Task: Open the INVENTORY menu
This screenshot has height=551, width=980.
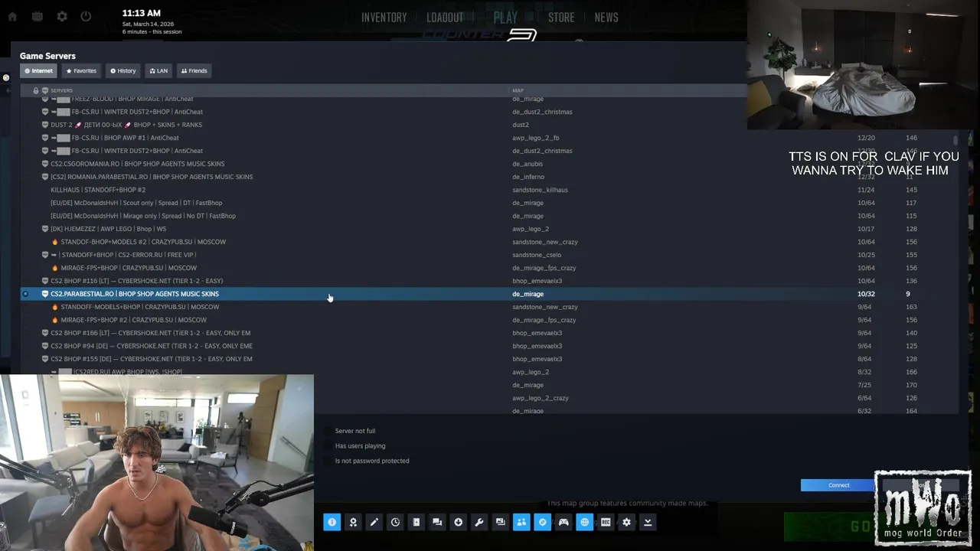Action: (x=384, y=18)
